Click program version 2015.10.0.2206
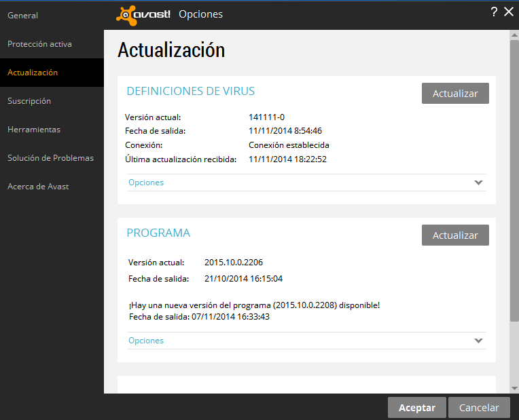Image resolution: width=519 pixels, height=420 pixels. tap(234, 263)
